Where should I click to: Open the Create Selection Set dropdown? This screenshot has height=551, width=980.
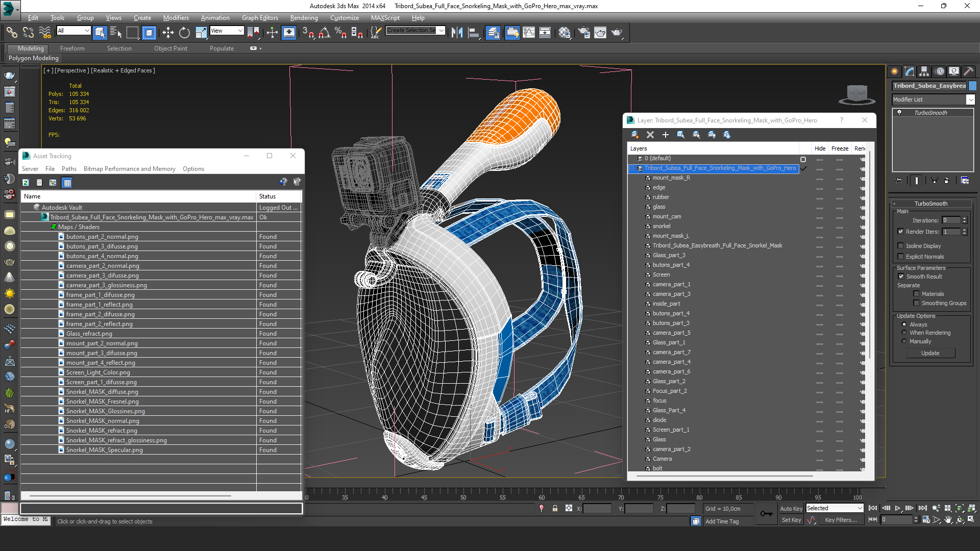[442, 31]
